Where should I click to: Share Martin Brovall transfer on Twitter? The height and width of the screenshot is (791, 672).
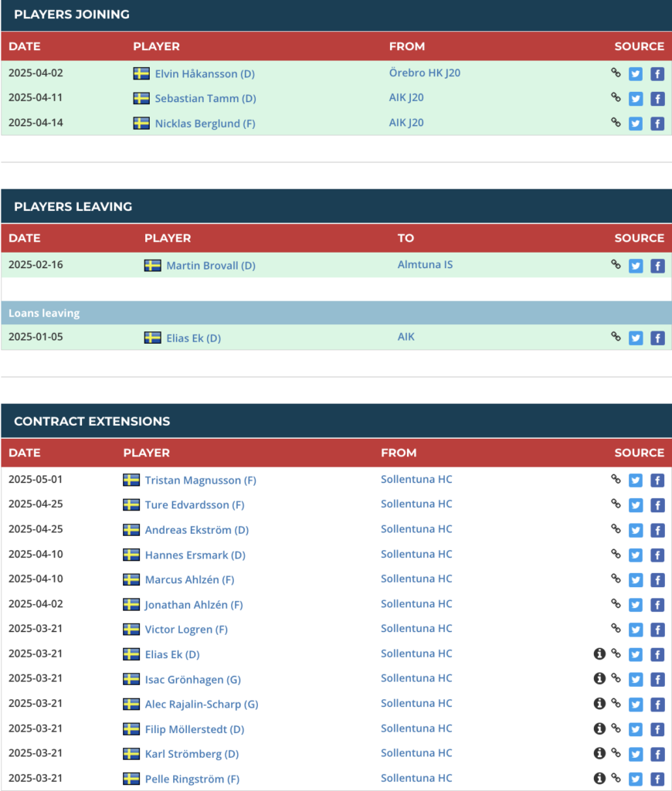[x=636, y=266]
